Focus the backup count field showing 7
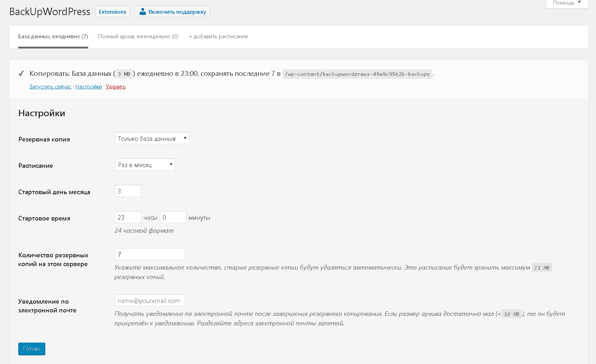 point(150,254)
